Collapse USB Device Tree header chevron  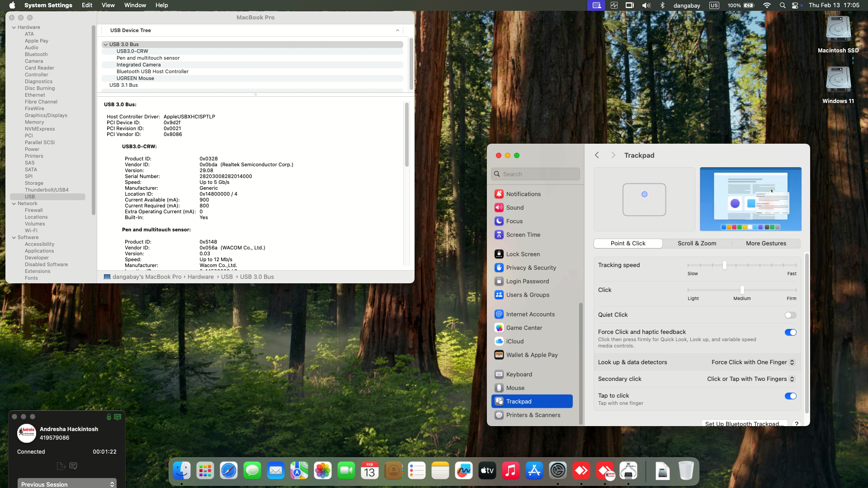[397, 30]
